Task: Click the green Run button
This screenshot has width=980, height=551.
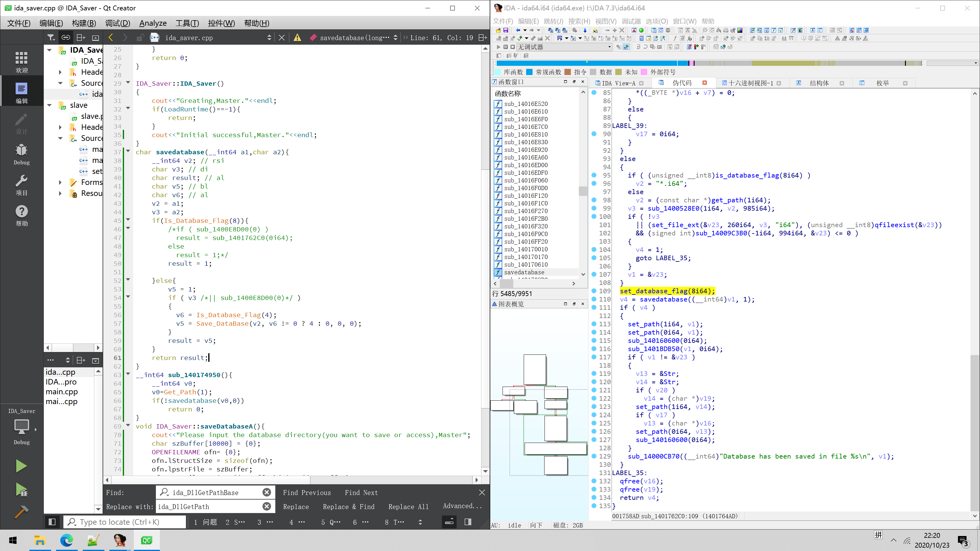Action: coord(21,466)
